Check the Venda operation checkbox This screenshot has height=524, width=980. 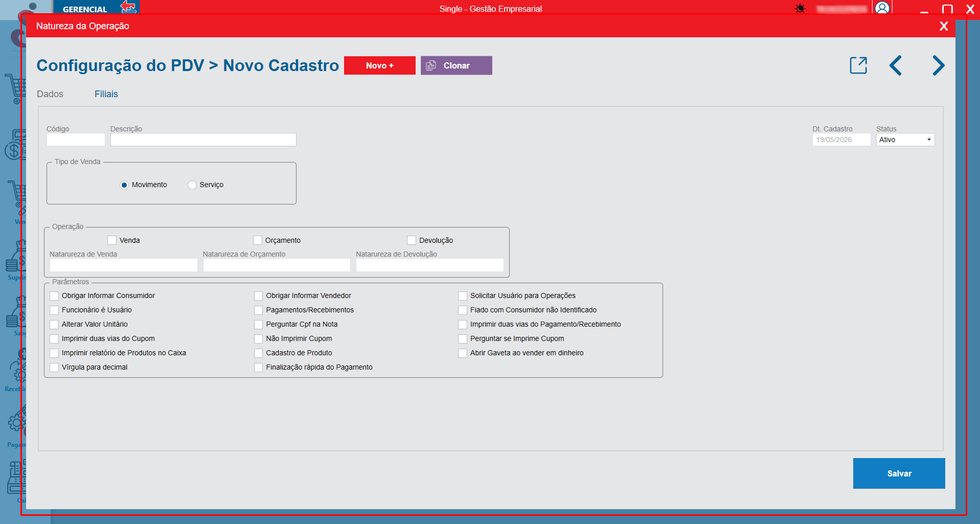click(x=112, y=240)
